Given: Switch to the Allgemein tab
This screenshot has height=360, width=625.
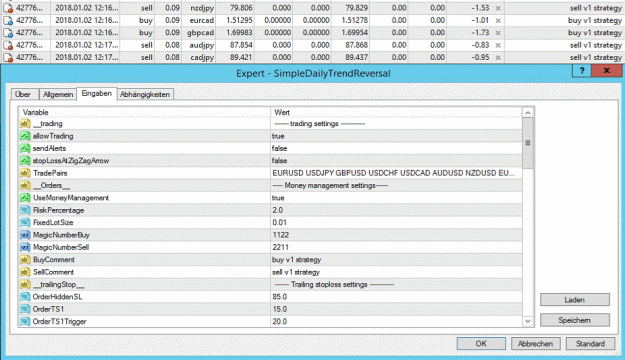Looking at the screenshot, I should 58,94.
